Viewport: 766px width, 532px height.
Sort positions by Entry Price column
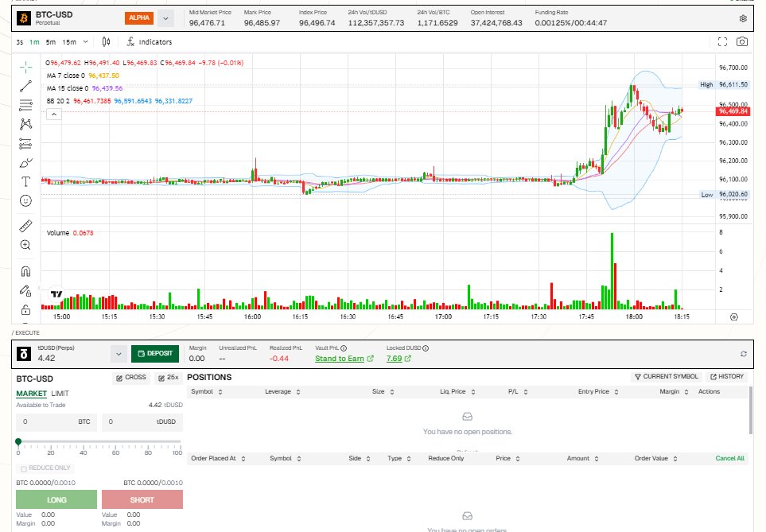point(598,392)
